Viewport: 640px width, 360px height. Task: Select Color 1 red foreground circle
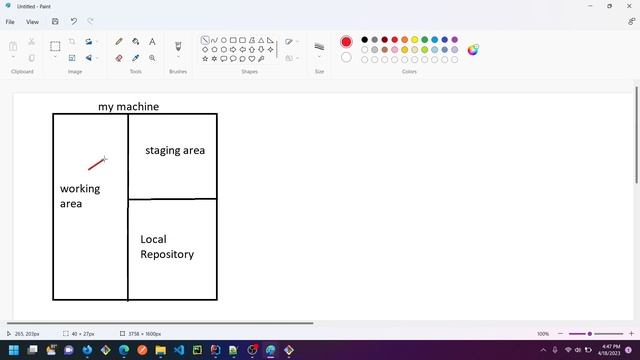point(346,42)
